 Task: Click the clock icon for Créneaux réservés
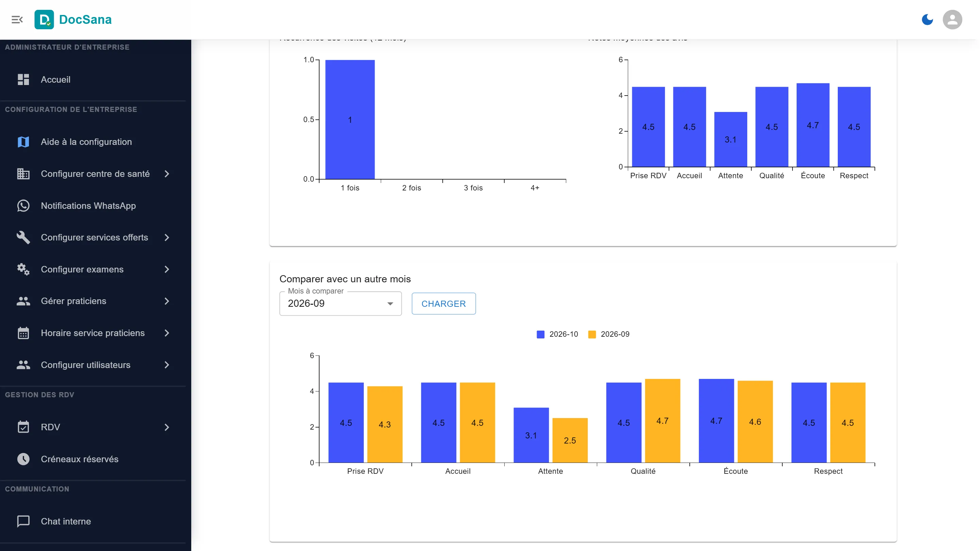coord(23,459)
